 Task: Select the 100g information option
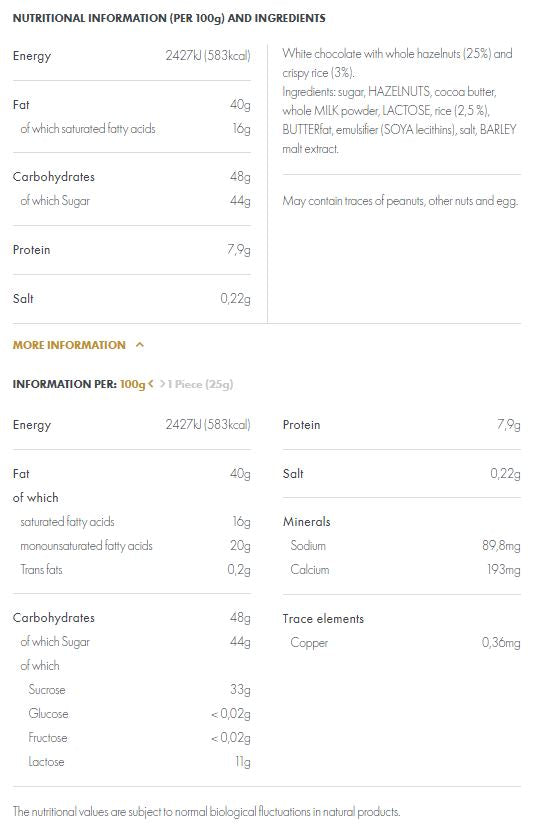[132, 384]
